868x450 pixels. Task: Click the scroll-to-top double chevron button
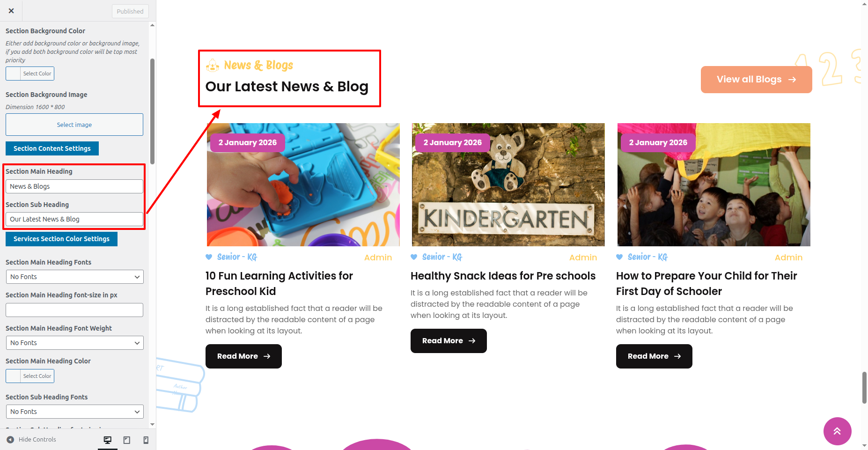click(x=837, y=431)
